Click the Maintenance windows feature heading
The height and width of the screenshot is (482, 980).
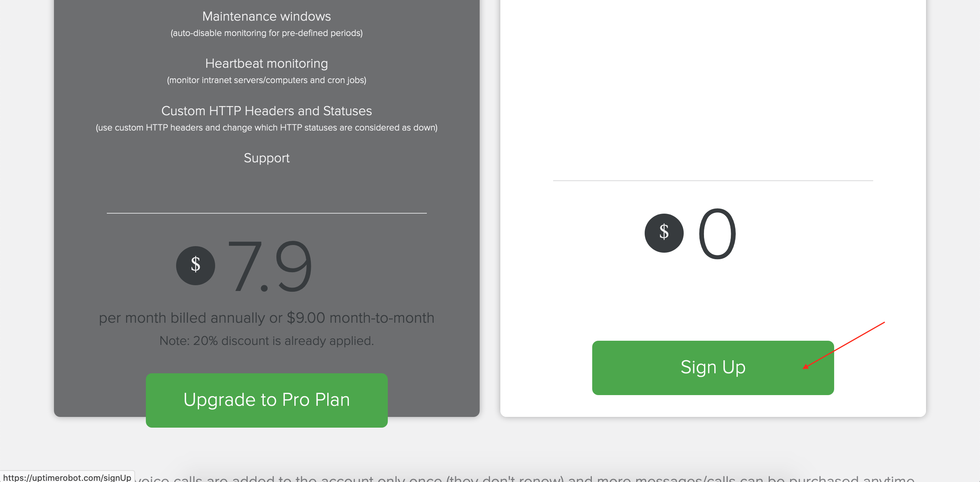(x=266, y=16)
